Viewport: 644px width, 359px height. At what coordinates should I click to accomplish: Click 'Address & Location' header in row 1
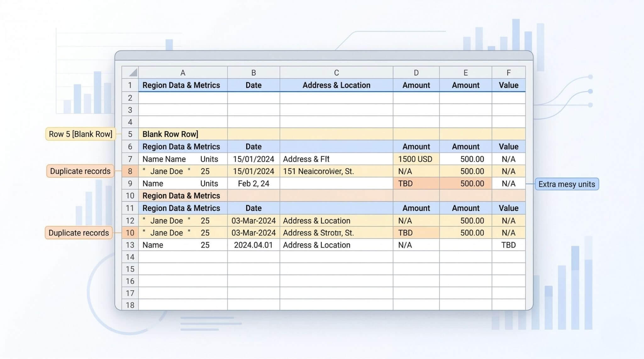tap(336, 85)
